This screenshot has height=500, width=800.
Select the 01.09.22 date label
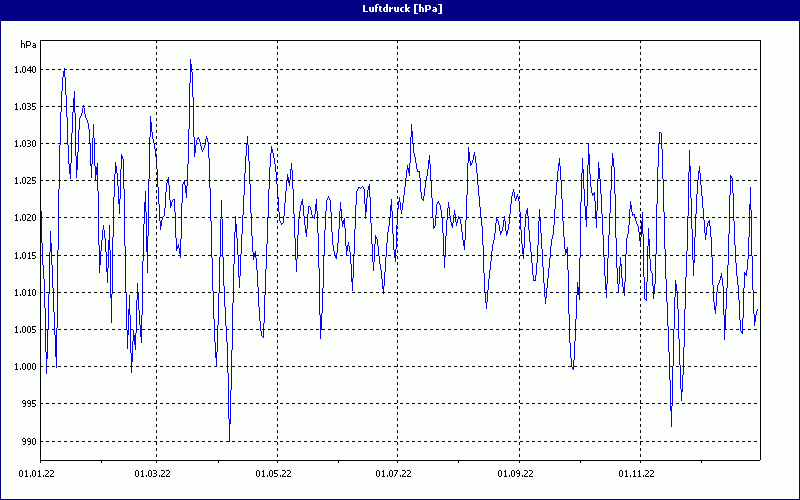point(517,471)
